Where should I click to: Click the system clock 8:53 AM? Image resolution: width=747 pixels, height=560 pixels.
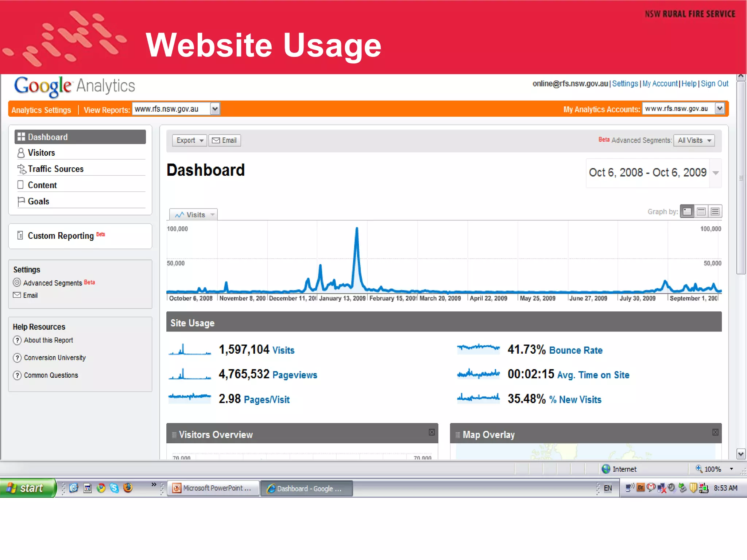[725, 488]
